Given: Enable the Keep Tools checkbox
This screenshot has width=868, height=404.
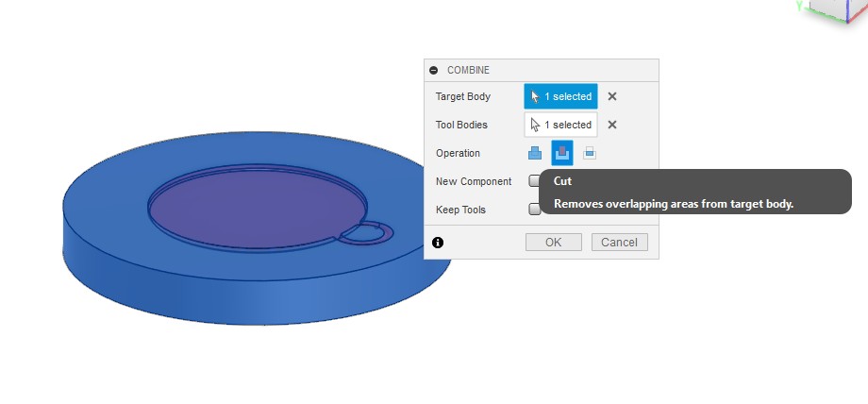Looking at the screenshot, I should point(534,210).
